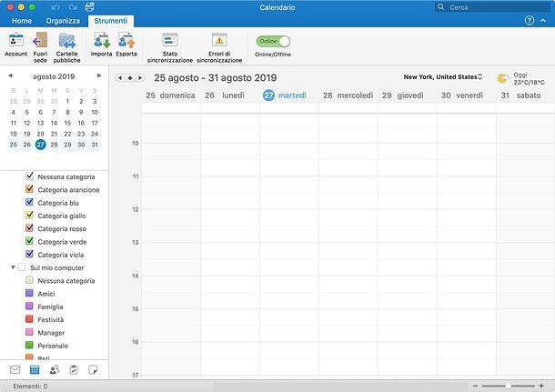Uncheck Categoria arancione

tap(29, 189)
